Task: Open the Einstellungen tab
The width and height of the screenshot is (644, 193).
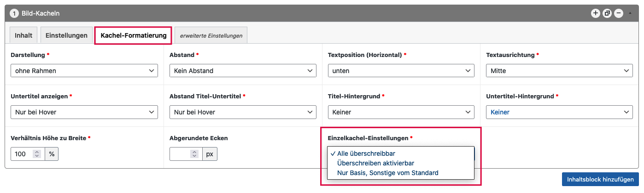Action: (x=66, y=35)
